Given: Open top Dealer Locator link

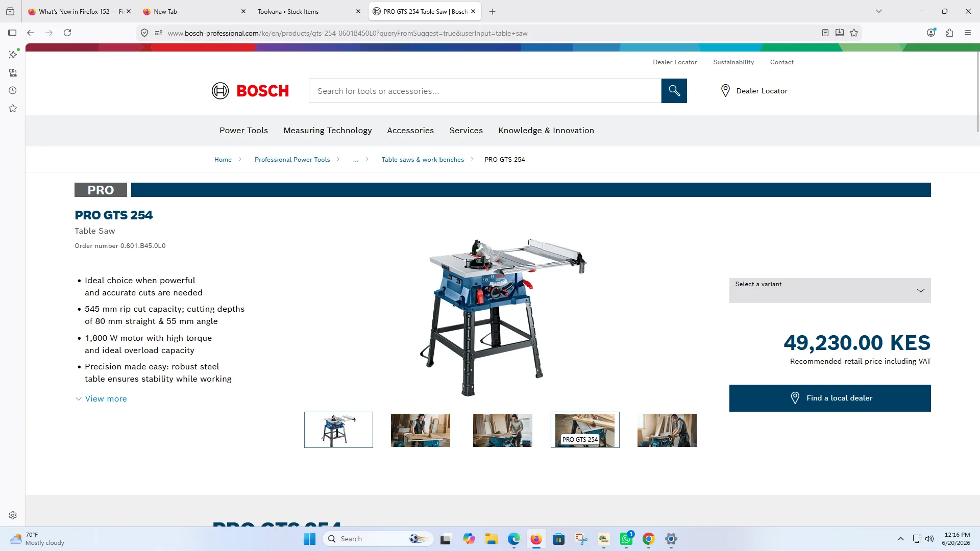Looking at the screenshot, I should 675,62.
